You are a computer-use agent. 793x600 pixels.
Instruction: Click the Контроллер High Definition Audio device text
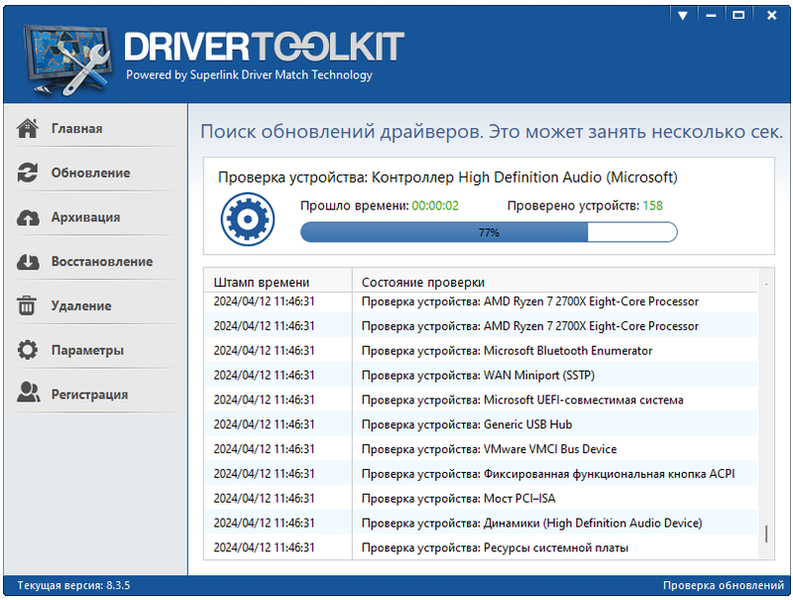tap(524, 178)
